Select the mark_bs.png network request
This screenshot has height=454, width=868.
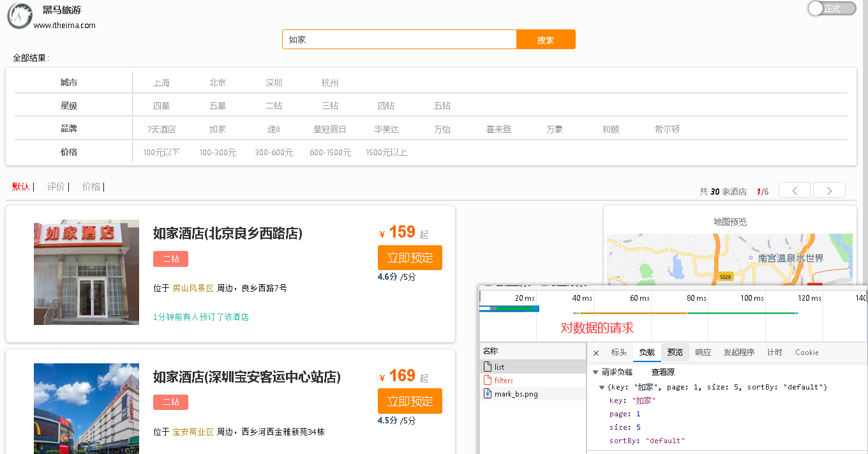coord(533,394)
